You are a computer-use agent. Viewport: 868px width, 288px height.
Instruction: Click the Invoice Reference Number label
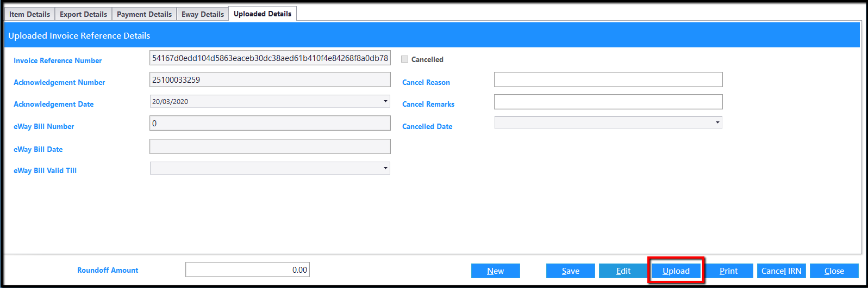pos(58,60)
